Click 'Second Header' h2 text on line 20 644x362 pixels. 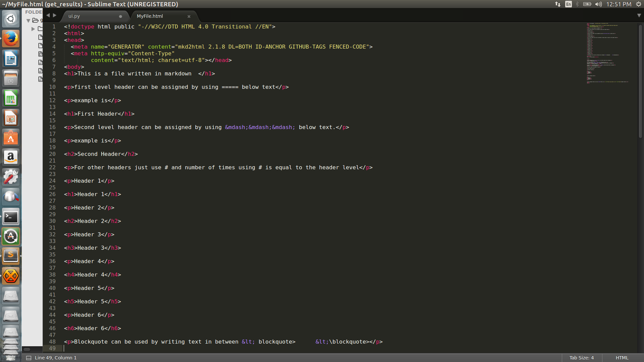(x=101, y=154)
